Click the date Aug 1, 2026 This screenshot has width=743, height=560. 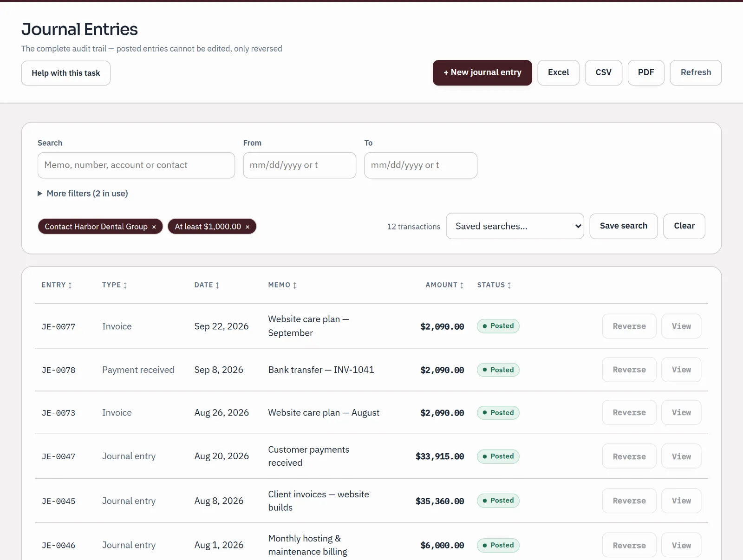(x=219, y=545)
